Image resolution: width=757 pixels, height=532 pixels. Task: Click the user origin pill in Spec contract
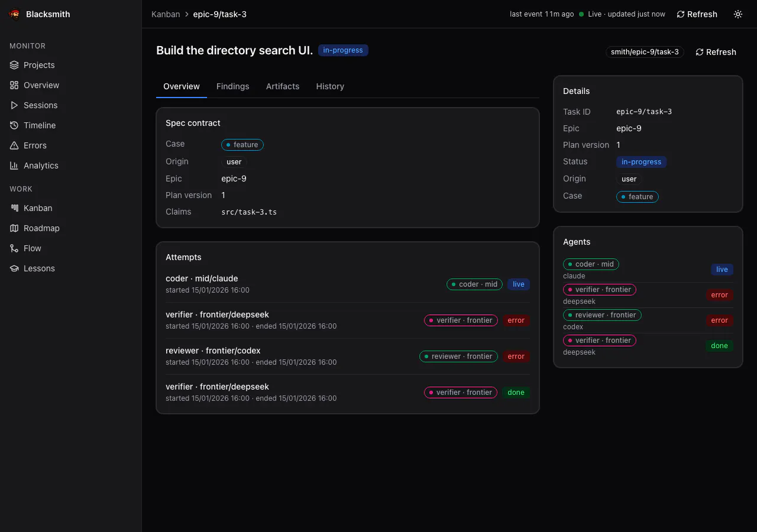234,162
